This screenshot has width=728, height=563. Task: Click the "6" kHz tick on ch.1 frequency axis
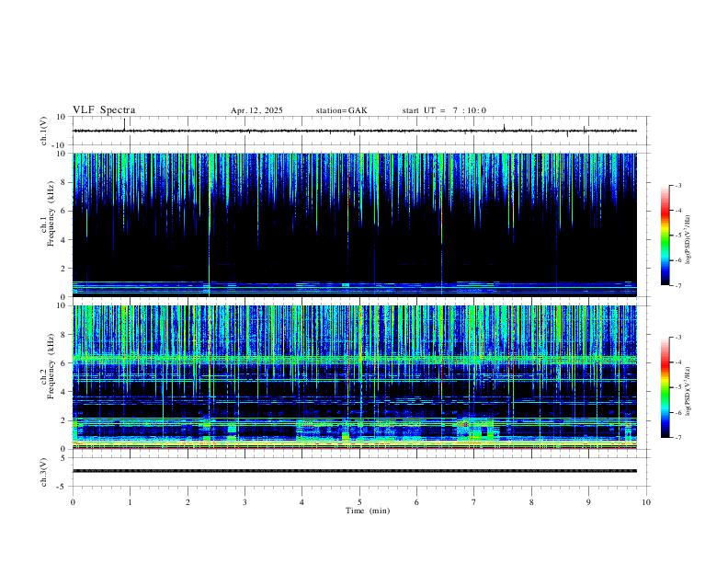pos(65,211)
